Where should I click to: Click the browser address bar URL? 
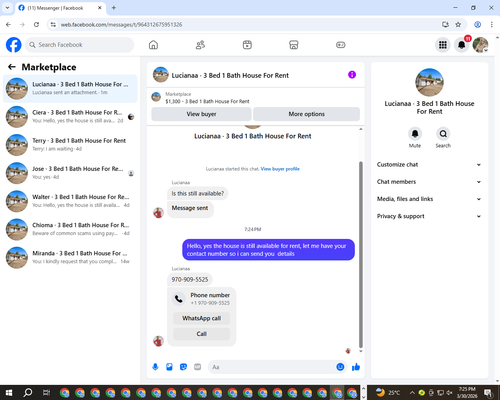click(121, 25)
